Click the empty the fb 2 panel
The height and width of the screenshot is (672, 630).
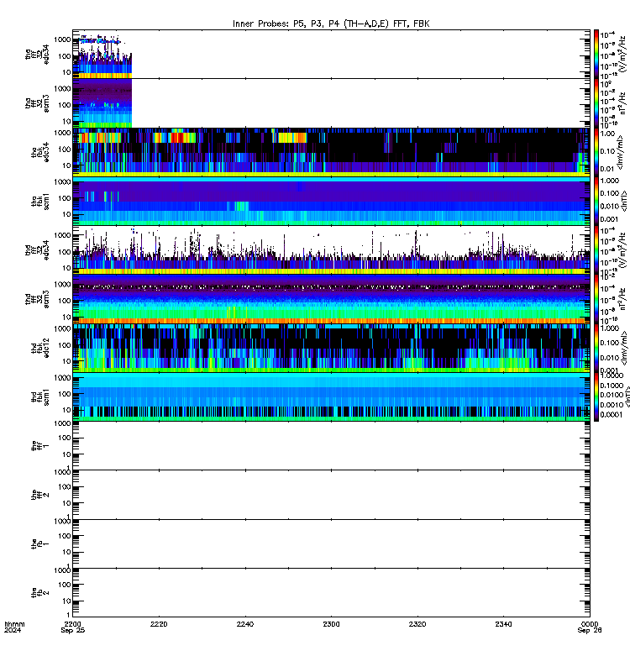[x=331, y=593]
